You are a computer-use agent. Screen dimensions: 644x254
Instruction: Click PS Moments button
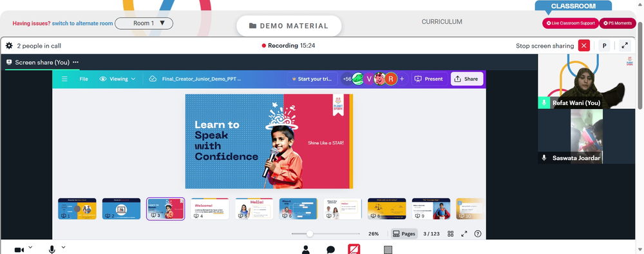point(618,23)
